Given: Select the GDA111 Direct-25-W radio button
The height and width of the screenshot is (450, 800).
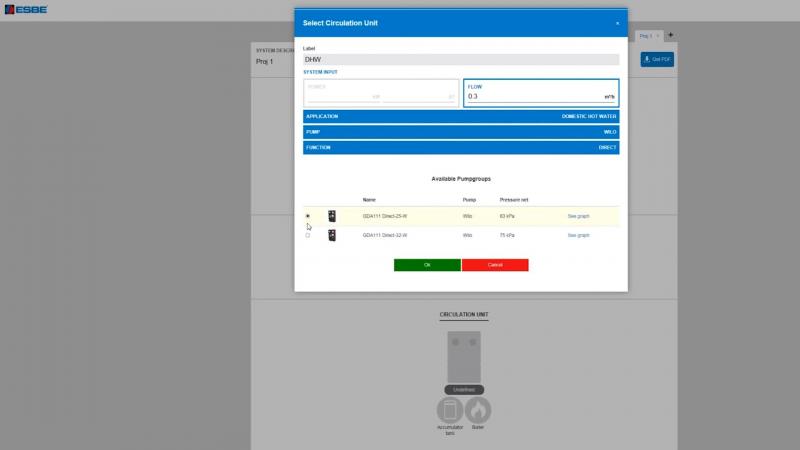Looking at the screenshot, I should tap(308, 216).
